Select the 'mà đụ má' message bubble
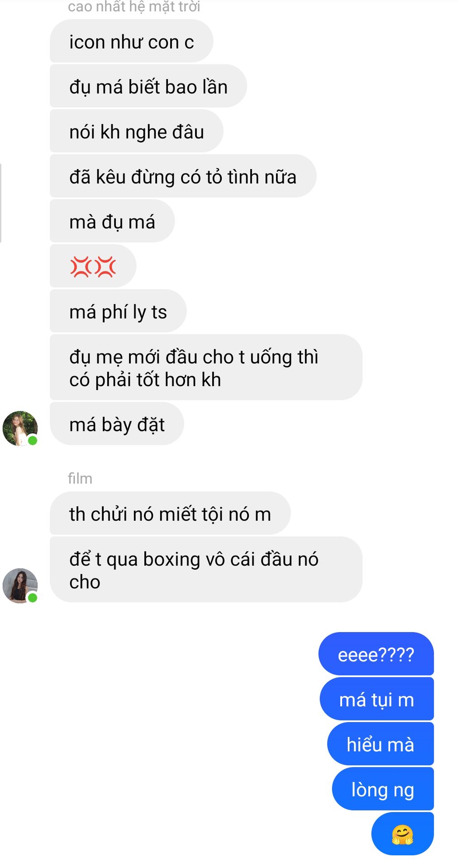Image resolution: width=458 pixels, height=868 pixels. (x=112, y=221)
